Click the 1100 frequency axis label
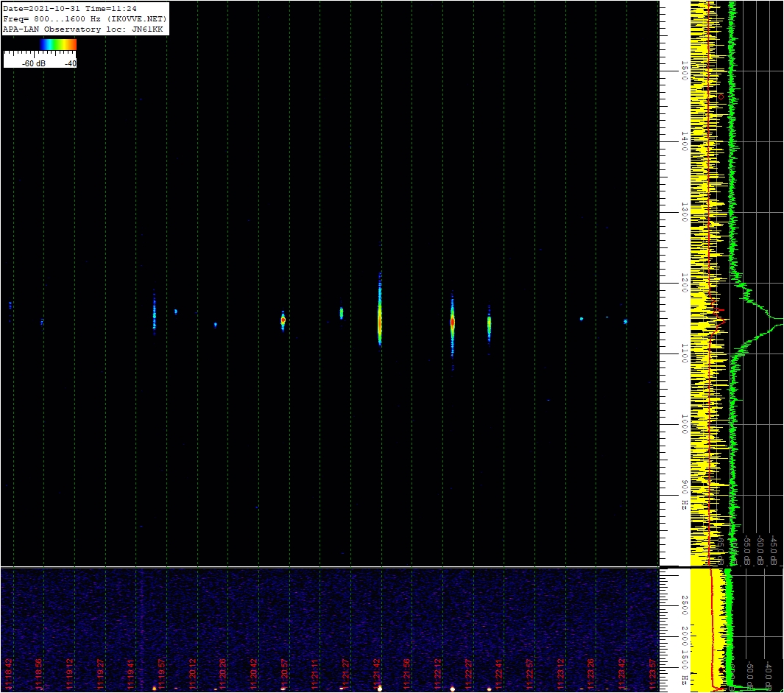 pyautogui.click(x=685, y=353)
